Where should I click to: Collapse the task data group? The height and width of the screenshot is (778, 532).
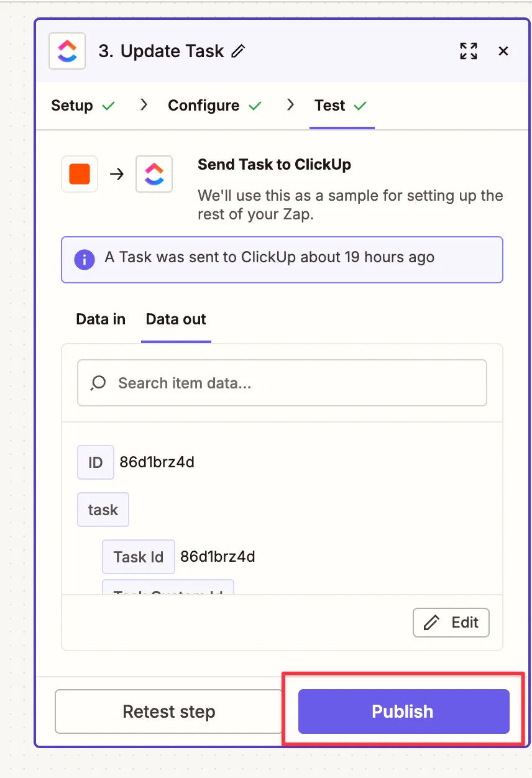103,510
